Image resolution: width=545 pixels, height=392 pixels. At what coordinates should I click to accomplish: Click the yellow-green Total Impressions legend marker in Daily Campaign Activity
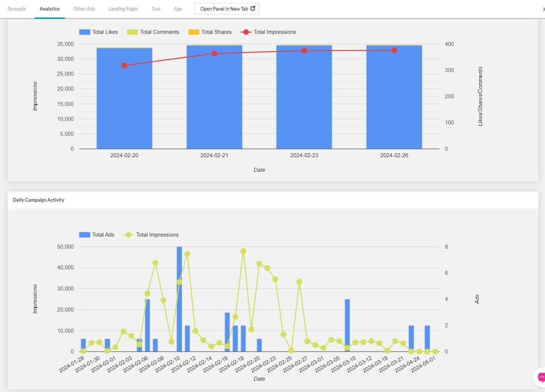128,235
